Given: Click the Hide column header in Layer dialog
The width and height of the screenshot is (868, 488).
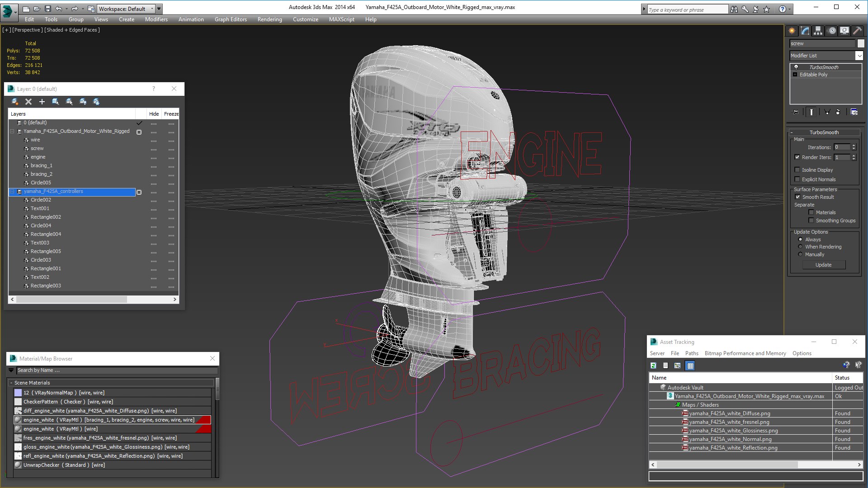Looking at the screenshot, I should 154,114.
